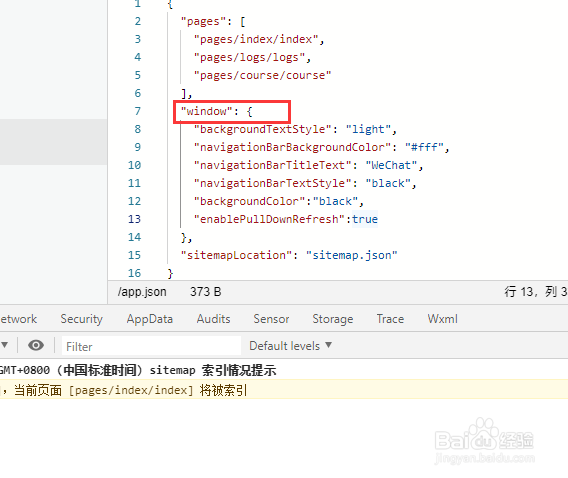Image resolution: width=568 pixels, height=478 pixels.
Task: Open the context dropdown arrow before the eye icon
Action: 5,345
